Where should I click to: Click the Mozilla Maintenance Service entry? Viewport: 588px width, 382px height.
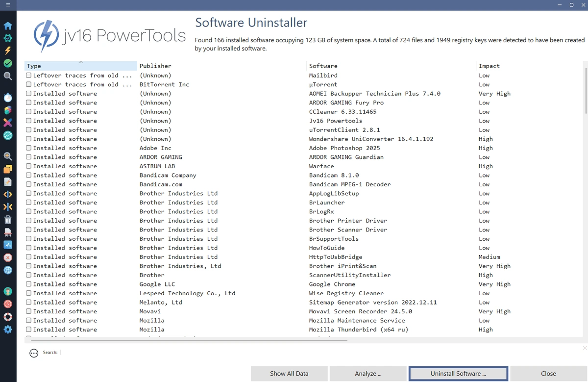(x=357, y=320)
